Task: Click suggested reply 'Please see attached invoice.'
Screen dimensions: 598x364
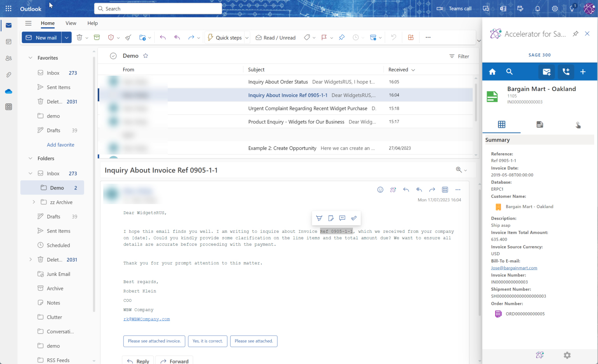Action: point(154,341)
